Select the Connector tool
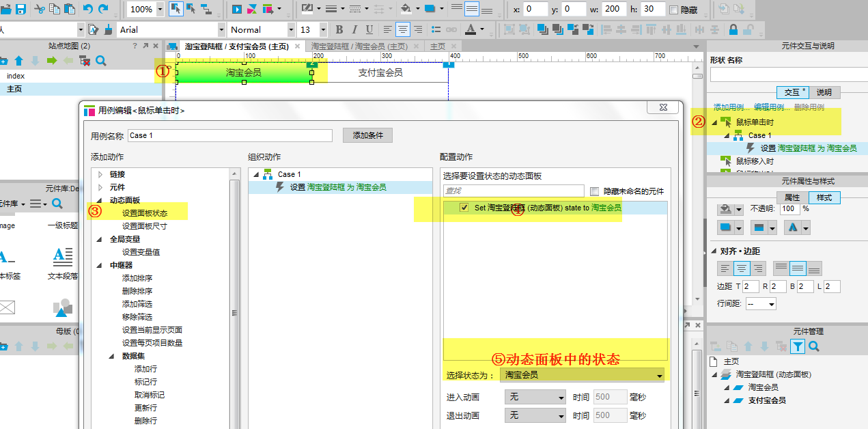The height and width of the screenshot is (429, 868). tap(207, 9)
